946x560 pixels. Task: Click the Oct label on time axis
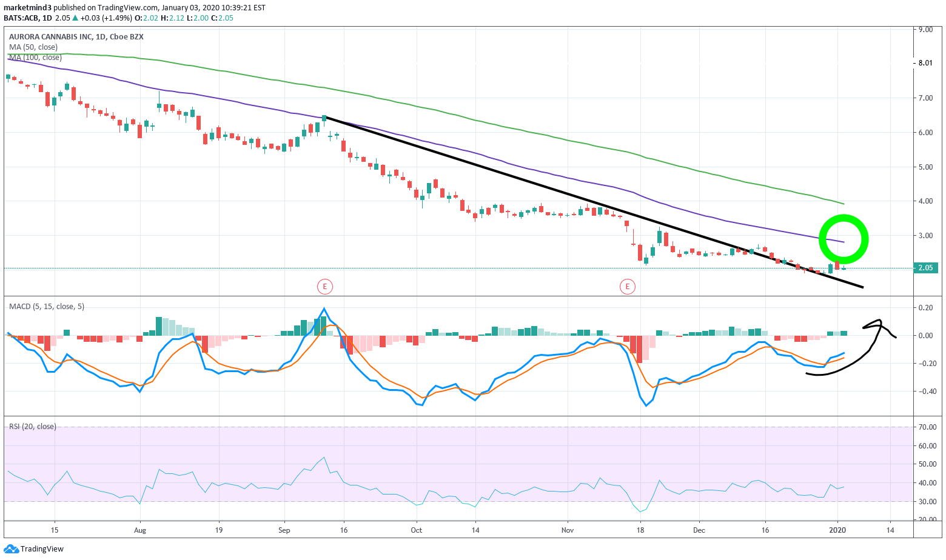(x=416, y=530)
